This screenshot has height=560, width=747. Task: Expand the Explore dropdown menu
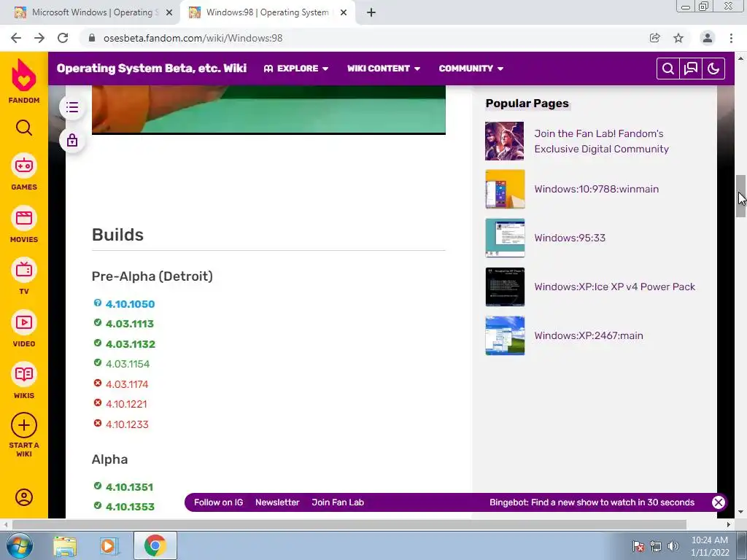tap(296, 69)
